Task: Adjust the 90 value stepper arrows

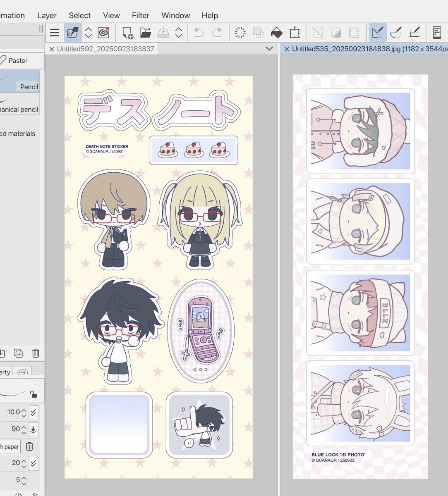Action: [24, 429]
